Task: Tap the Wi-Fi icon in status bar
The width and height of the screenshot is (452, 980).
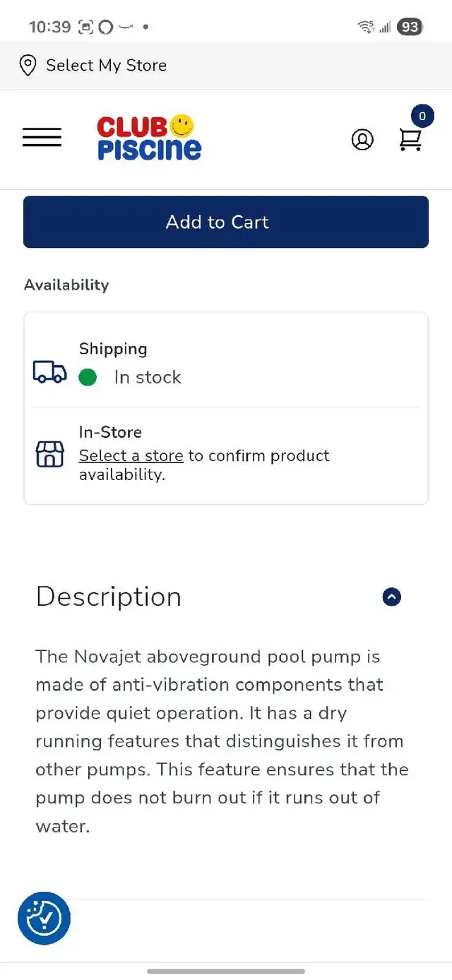Action: coord(365,28)
